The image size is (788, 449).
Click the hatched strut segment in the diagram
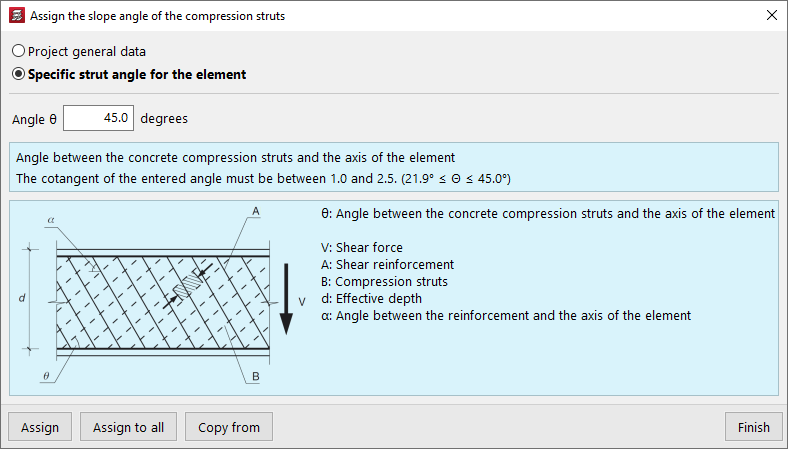187,286
